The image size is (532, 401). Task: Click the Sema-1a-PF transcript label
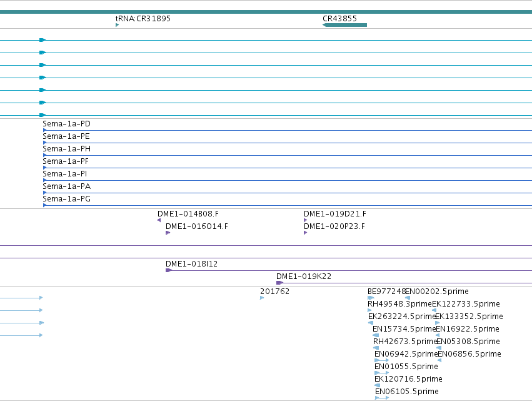click(x=66, y=161)
